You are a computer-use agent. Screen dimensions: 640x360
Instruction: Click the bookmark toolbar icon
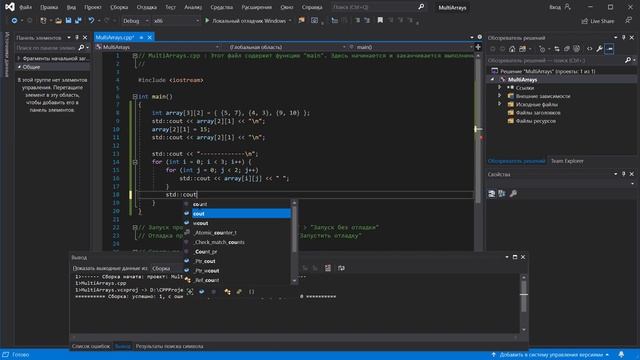coord(380,20)
